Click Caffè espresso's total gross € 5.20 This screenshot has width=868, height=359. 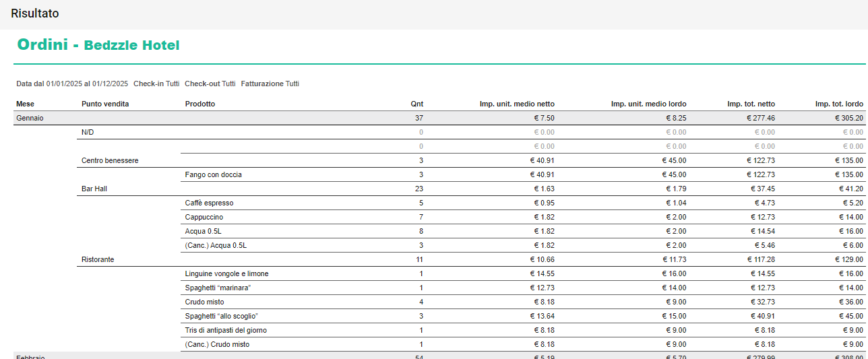click(x=853, y=203)
